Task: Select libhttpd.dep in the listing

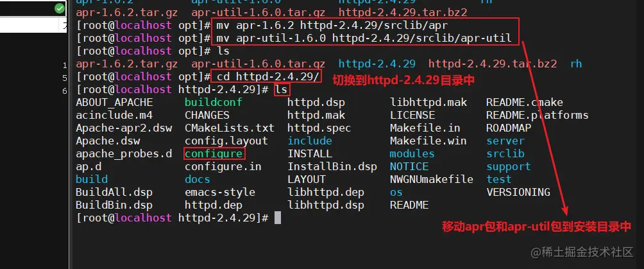Action: coord(326,192)
